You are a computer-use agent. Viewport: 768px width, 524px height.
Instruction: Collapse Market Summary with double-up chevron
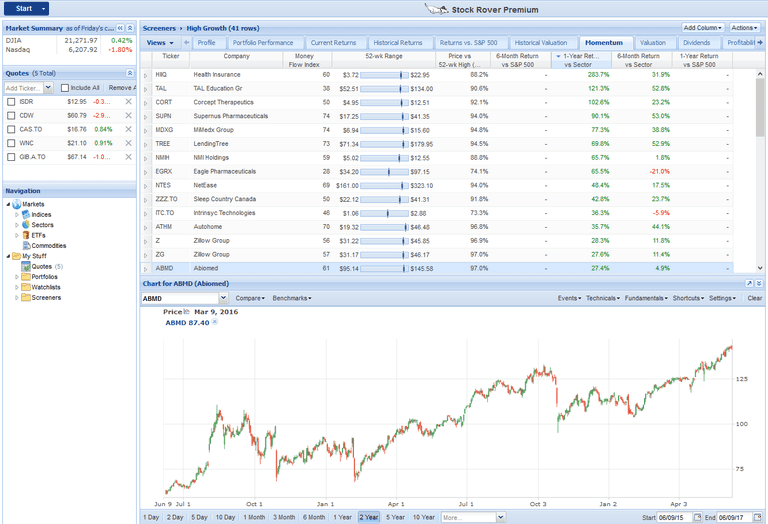click(x=130, y=28)
